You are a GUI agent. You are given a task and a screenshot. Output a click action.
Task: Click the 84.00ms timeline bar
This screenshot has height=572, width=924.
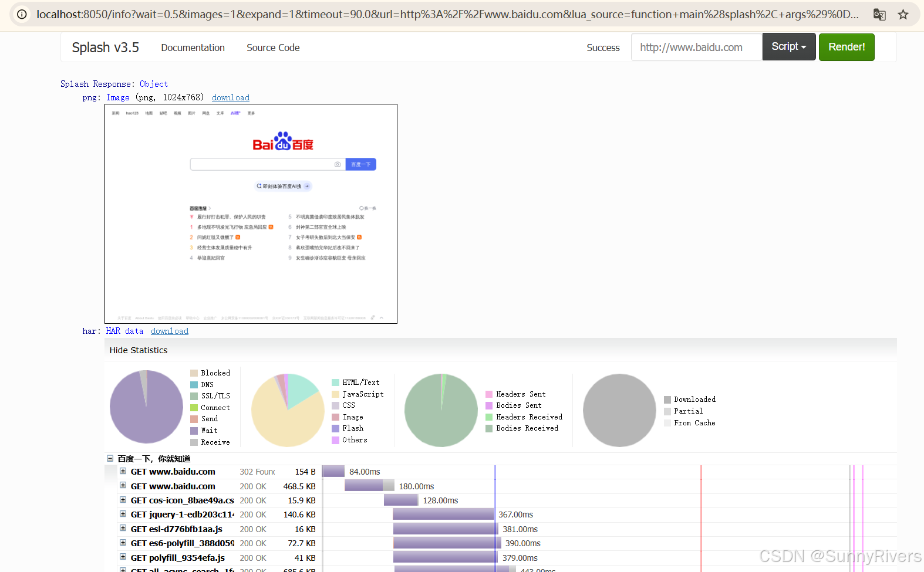[333, 471]
